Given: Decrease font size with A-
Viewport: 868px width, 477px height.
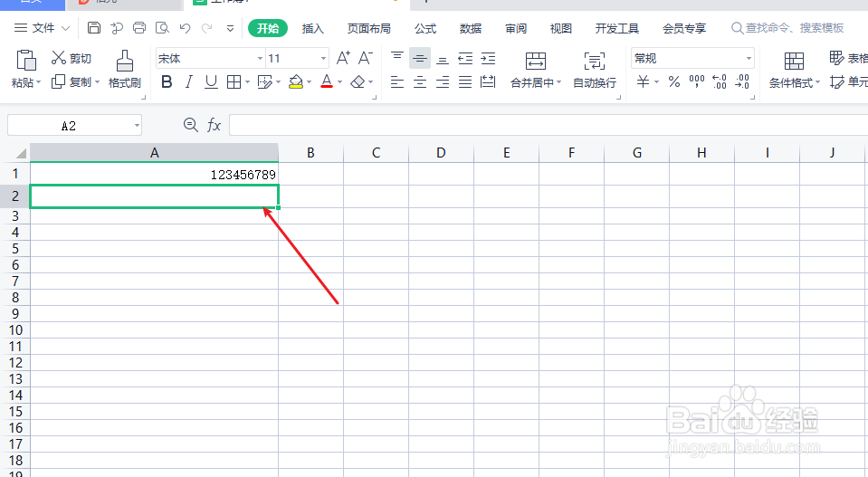Looking at the screenshot, I should (366, 58).
